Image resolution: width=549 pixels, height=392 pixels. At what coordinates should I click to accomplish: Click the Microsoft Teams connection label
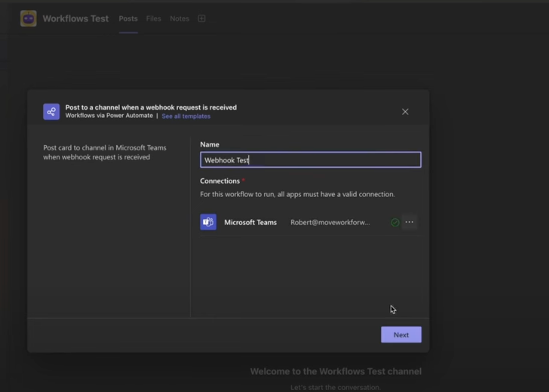(250, 222)
